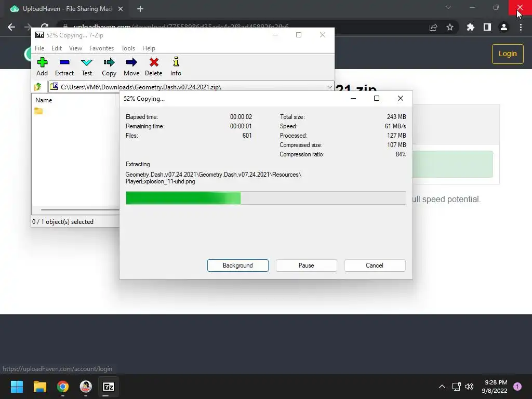Image resolution: width=532 pixels, height=399 pixels.
Task: Open the Chrome three-dot menu
Action: tap(521, 27)
